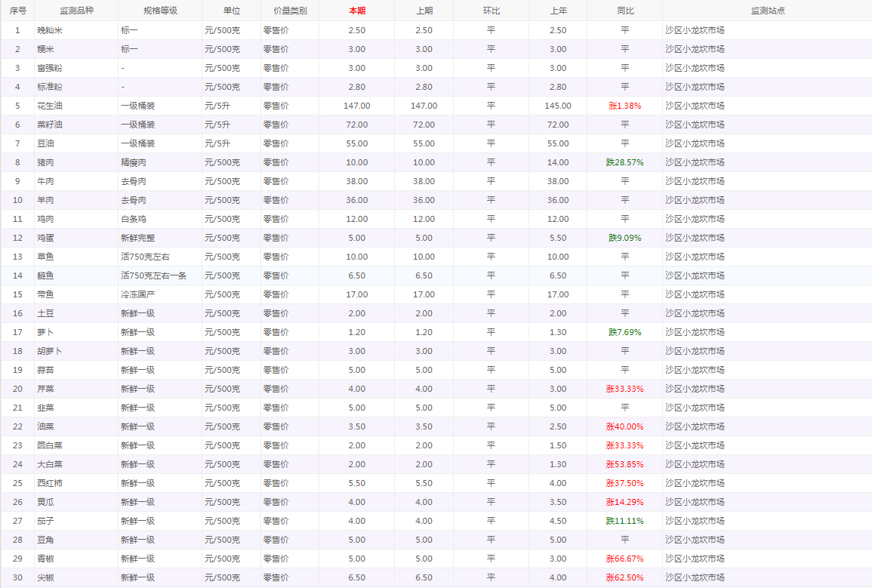Screen dimensions: 872x588
Task: Click the 涨66.67% value in 青椒 row
Action: (624, 559)
